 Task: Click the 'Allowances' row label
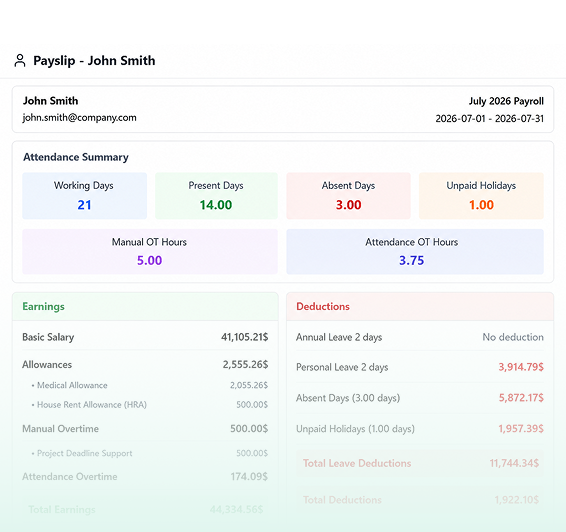click(47, 365)
